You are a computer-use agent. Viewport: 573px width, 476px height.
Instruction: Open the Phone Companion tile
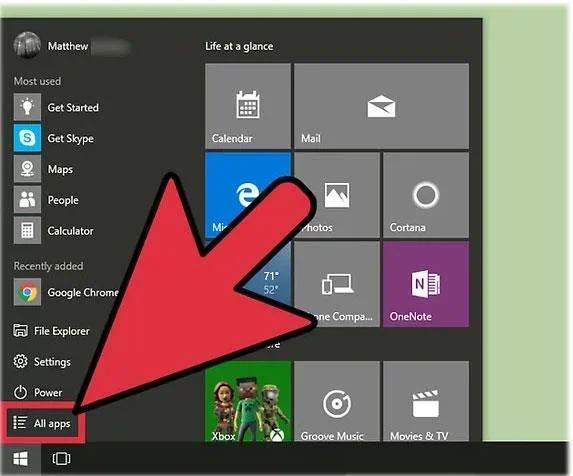(x=337, y=284)
